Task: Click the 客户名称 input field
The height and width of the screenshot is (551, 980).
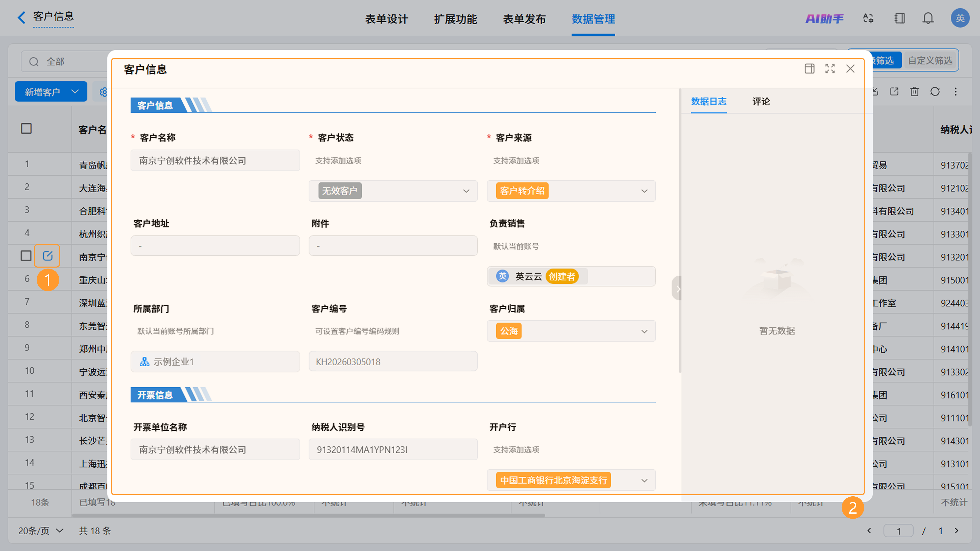Action: (215, 161)
